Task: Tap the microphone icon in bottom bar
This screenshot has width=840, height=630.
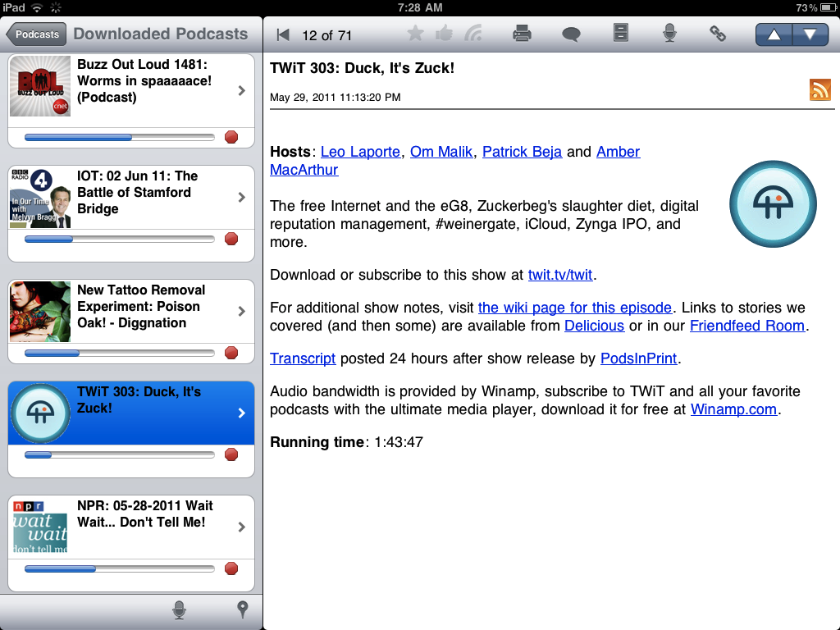Action: click(x=180, y=609)
